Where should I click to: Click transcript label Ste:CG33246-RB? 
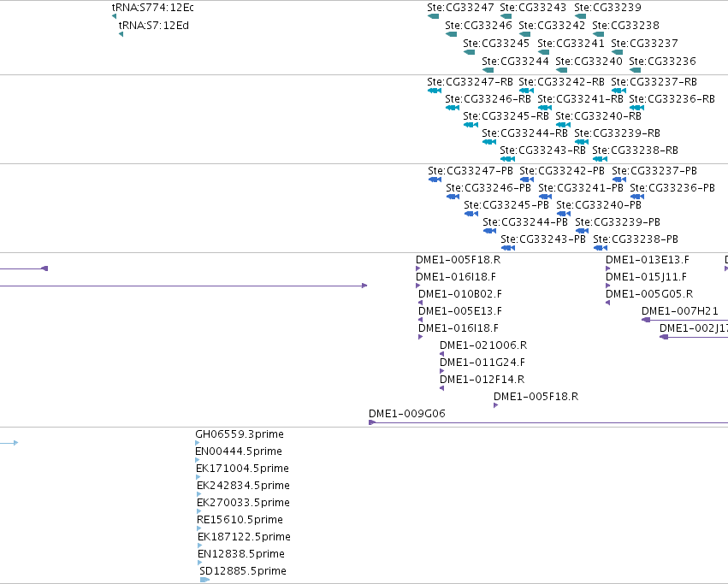tap(488, 99)
